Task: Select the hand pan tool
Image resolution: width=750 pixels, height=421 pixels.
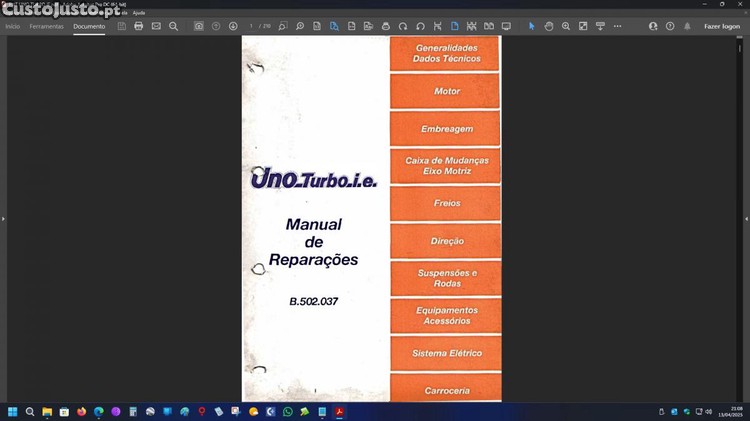Action: pos(549,26)
